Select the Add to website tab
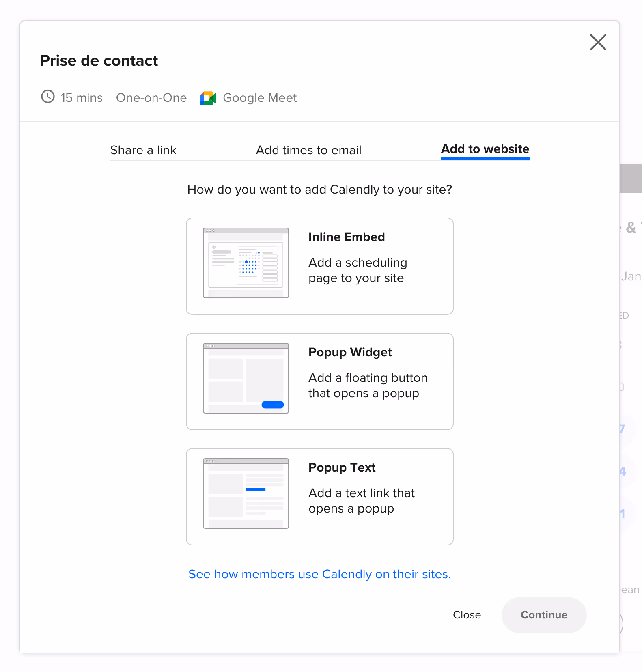The image size is (642, 672). coord(485,149)
